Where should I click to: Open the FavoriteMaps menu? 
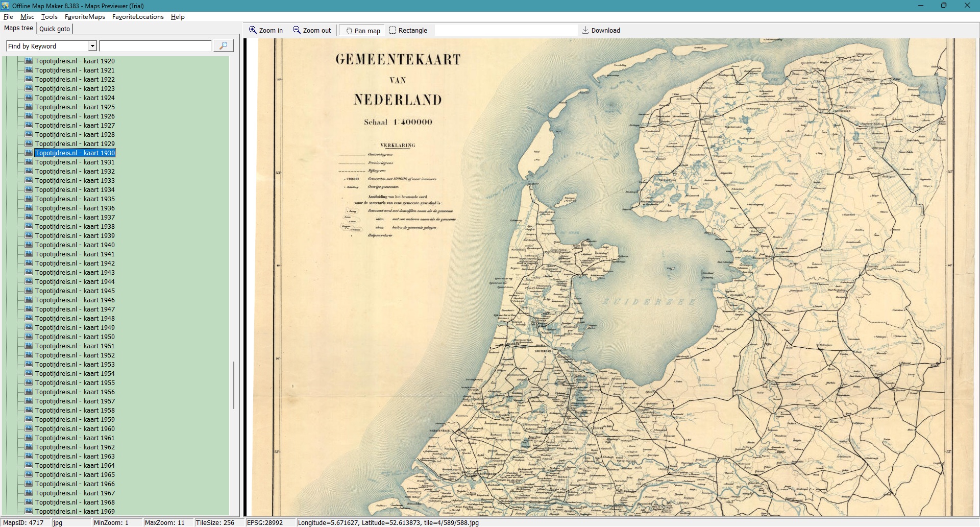click(x=85, y=17)
